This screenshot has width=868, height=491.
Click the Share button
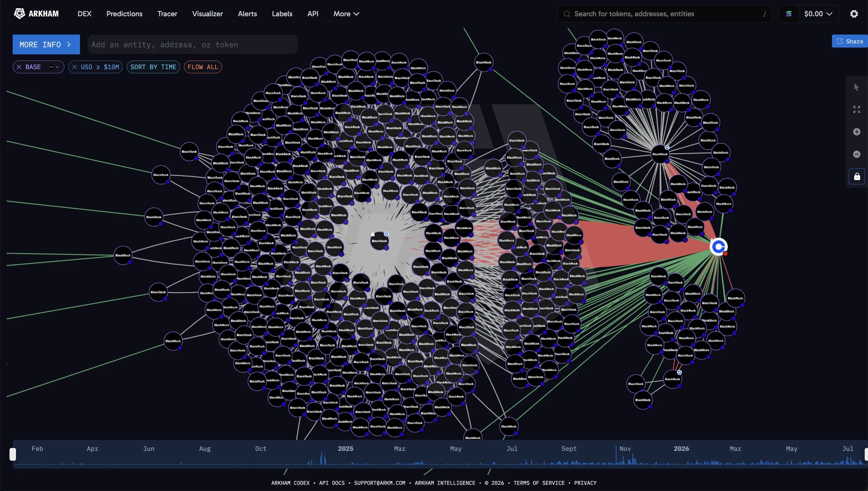coord(850,41)
